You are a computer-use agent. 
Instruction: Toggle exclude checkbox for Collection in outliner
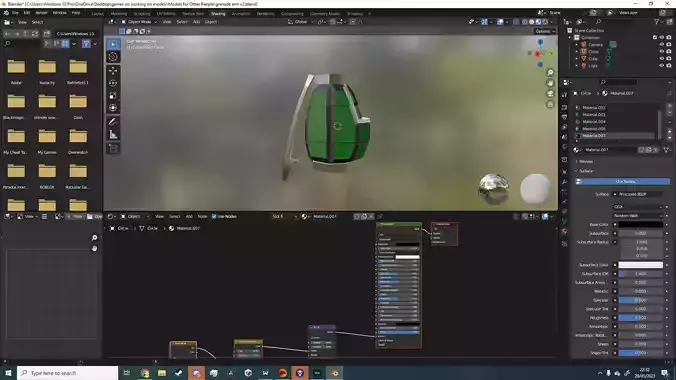pos(654,38)
